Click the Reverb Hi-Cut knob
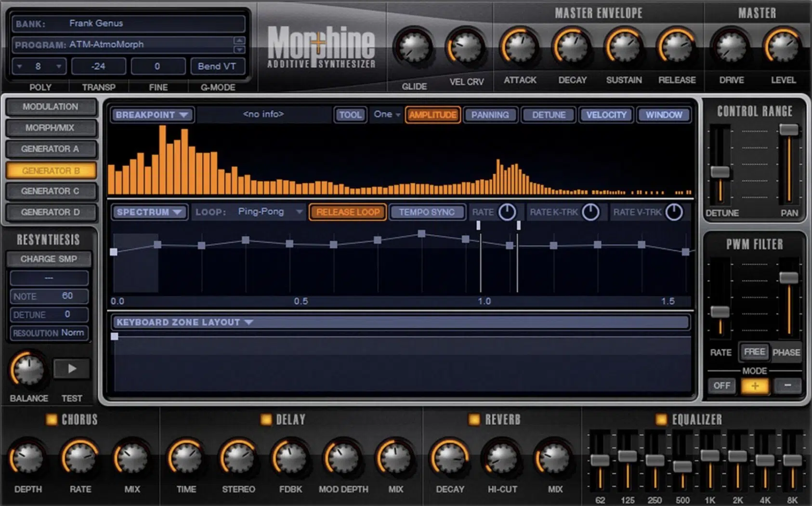Viewport: 812px width, 506px height. 502,457
